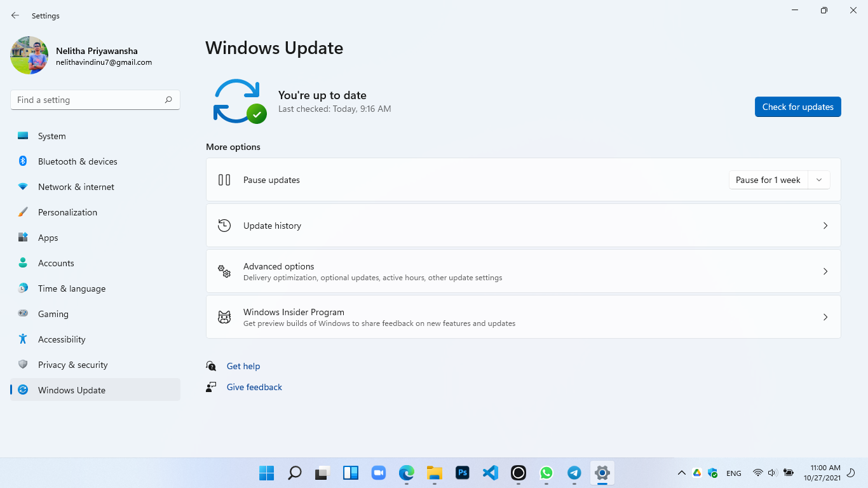Open Bluetooth & devices settings
The width and height of the screenshot is (868, 488).
tap(95, 161)
